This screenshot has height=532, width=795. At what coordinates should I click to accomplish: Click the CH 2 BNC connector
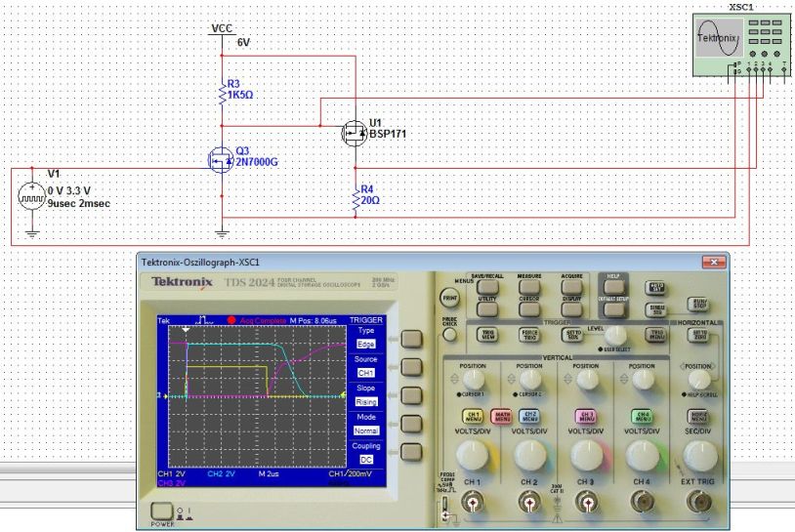click(529, 503)
